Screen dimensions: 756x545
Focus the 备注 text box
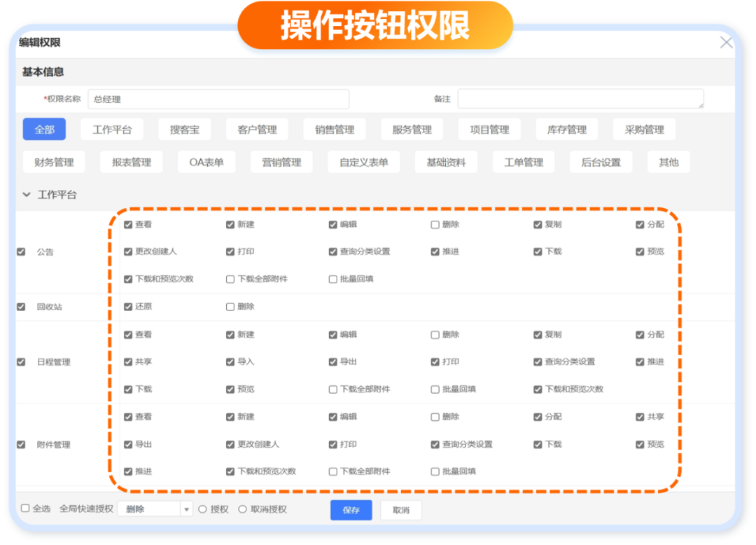click(580, 99)
